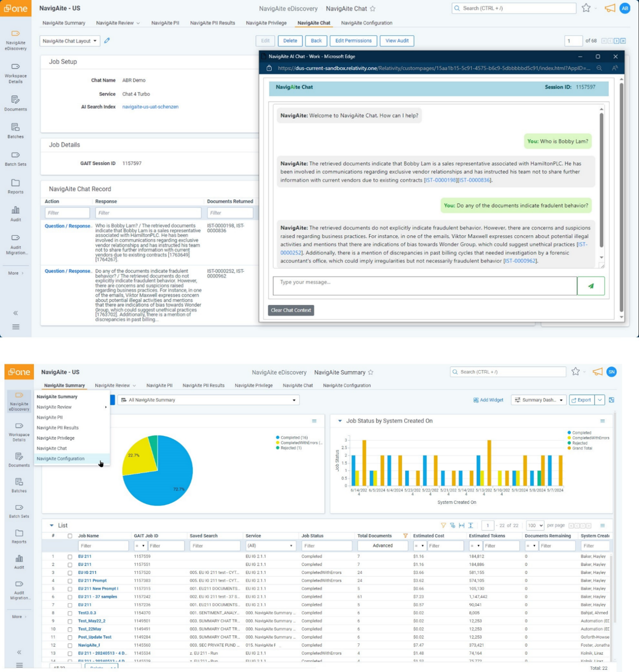The image size is (639, 672).
Task: Choose NavigAite Configuration in flyout menu
Action: pos(61,458)
